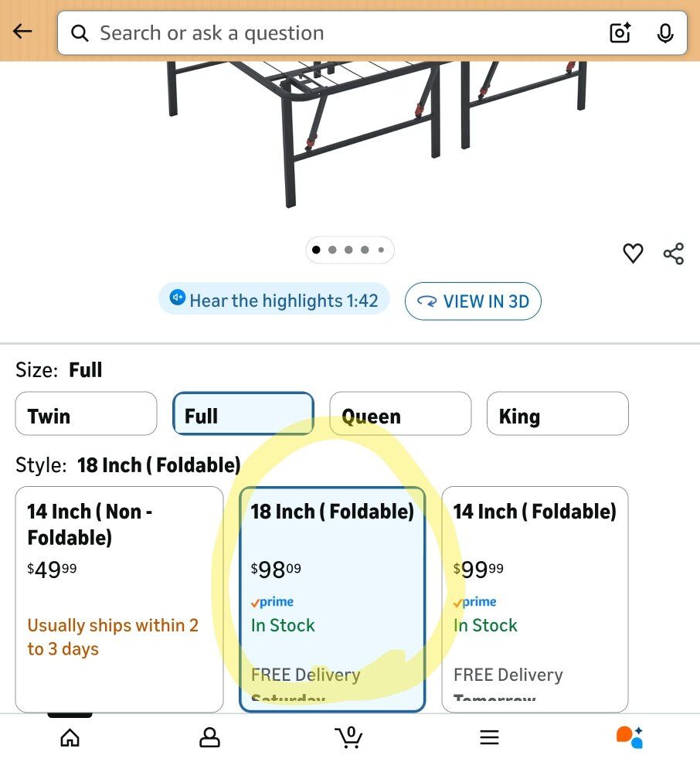Choose the Full size option

pos(243,414)
